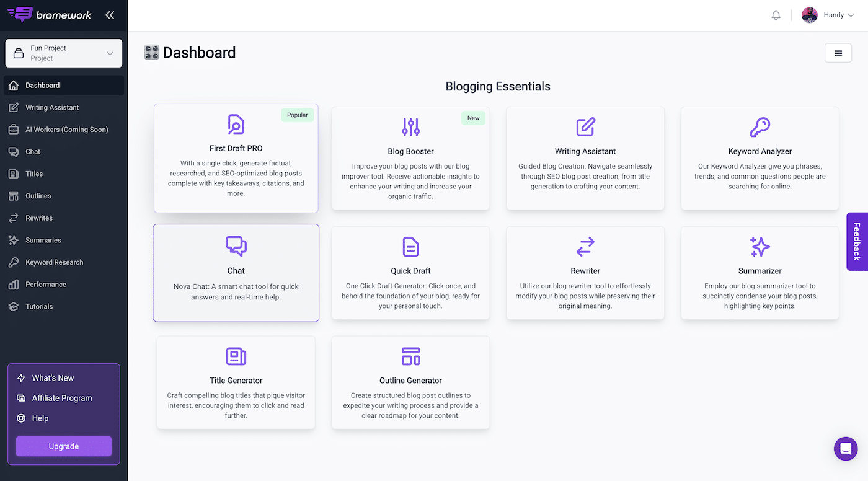Open What's New link
868x481 pixels.
point(53,378)
